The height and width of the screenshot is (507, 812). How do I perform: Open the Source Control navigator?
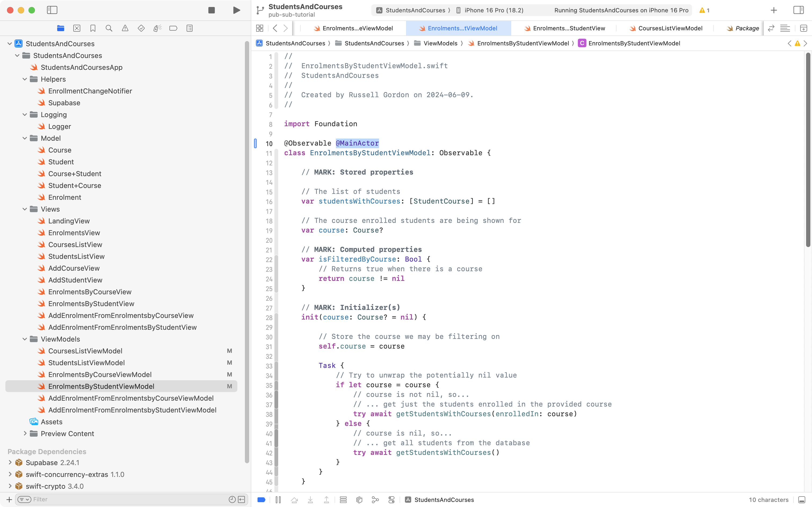77,28
